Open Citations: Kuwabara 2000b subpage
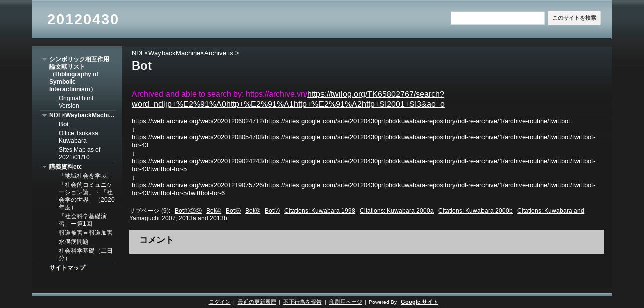 click(475, 211)
